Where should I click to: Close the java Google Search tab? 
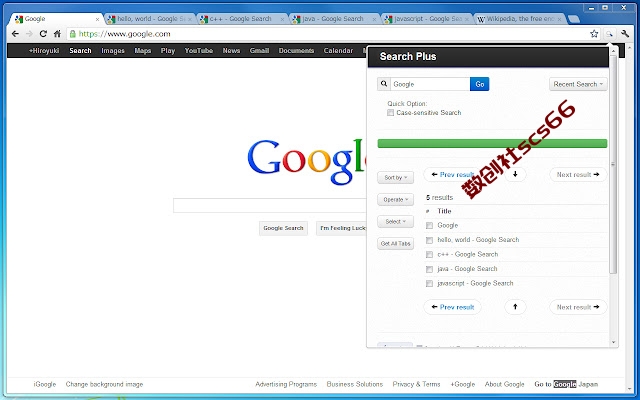point(374,19)
